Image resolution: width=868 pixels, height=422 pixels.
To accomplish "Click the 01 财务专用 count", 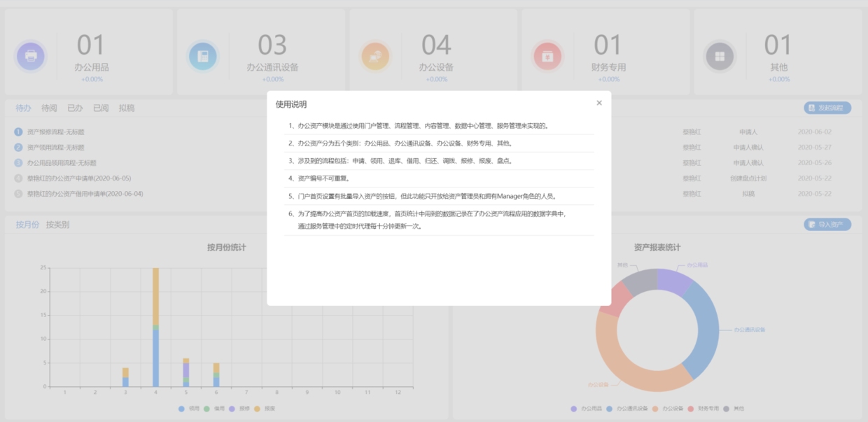I will (x=607, y=45).
